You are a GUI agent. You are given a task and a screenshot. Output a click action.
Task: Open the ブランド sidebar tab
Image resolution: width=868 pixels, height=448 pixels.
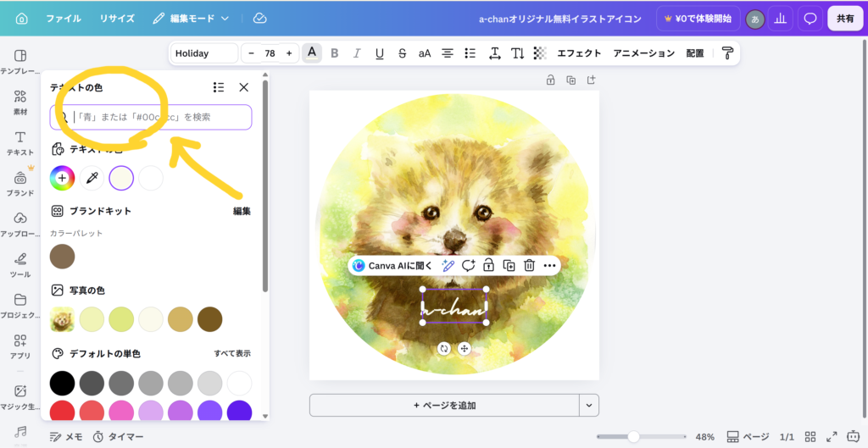[20, 184]
